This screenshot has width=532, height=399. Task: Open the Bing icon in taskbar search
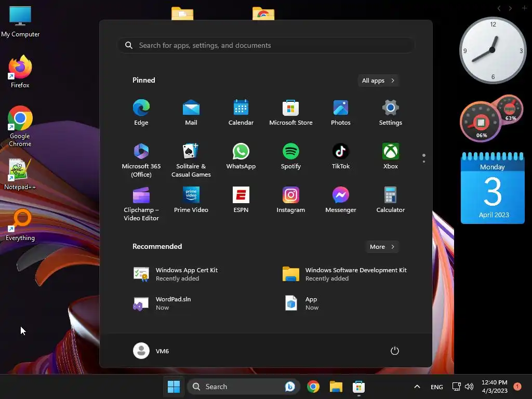coord(290,387)
